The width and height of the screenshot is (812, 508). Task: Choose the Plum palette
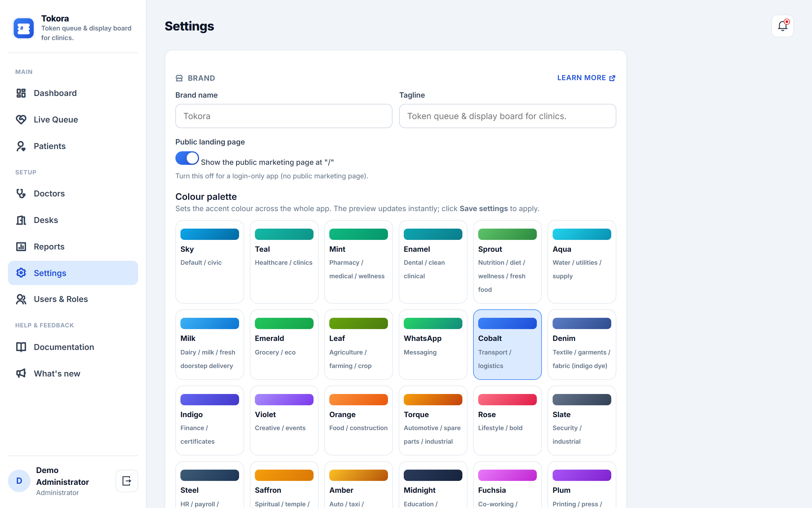pyautogui.click(x=582, y=485)
